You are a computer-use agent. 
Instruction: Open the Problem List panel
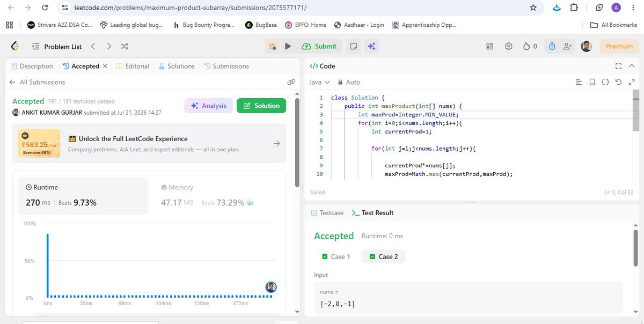coord(57,47)
